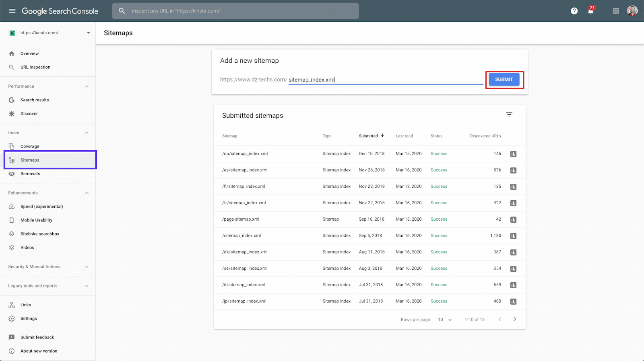Change the rows per page dropdown
Screen dimensions: 644x361
click(445, 320)
